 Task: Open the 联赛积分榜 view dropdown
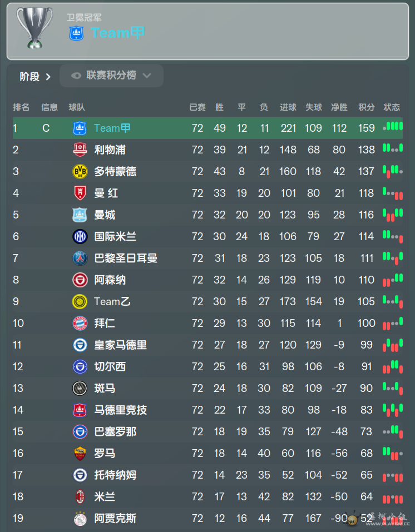tap(111, 75)
